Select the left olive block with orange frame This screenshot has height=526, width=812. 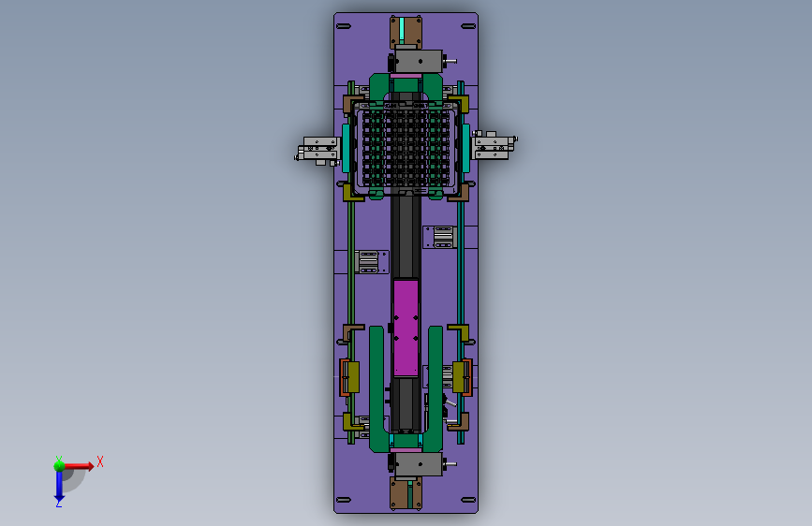click(349, 377)
